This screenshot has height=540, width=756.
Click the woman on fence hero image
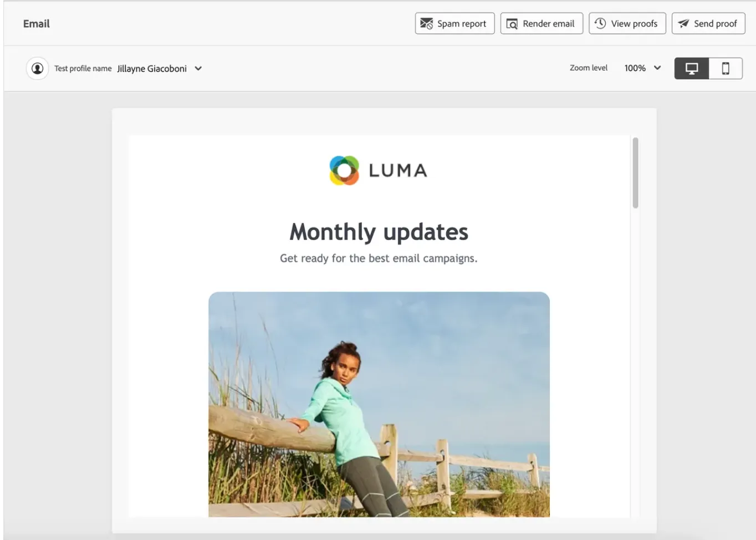click(379, 404)
